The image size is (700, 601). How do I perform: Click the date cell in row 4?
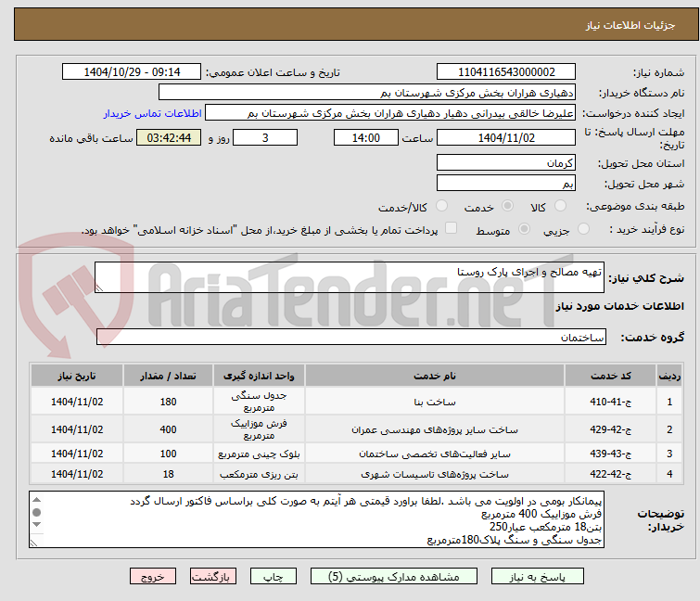pyautogui.click(x=77, y=474)
